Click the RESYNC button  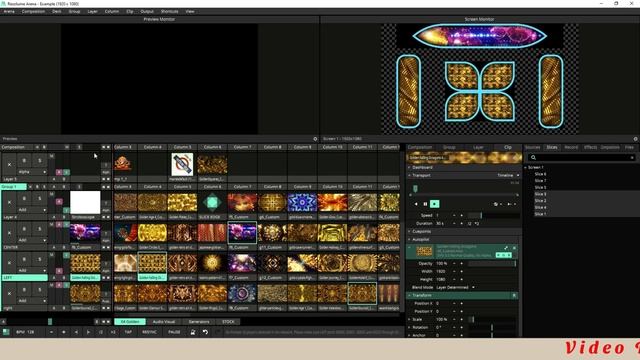(x=149, y=332)
